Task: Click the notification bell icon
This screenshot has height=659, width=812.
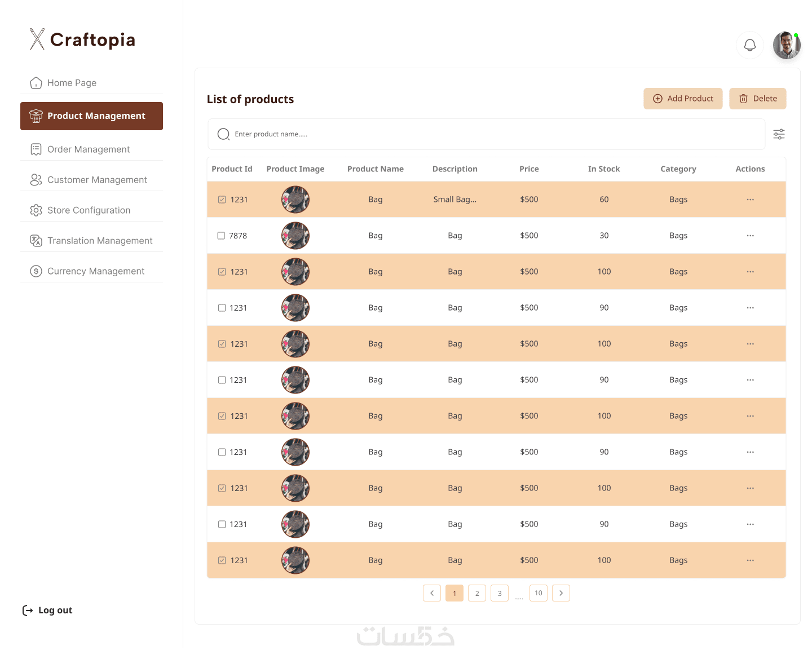Action: click(x=750, y=45)
